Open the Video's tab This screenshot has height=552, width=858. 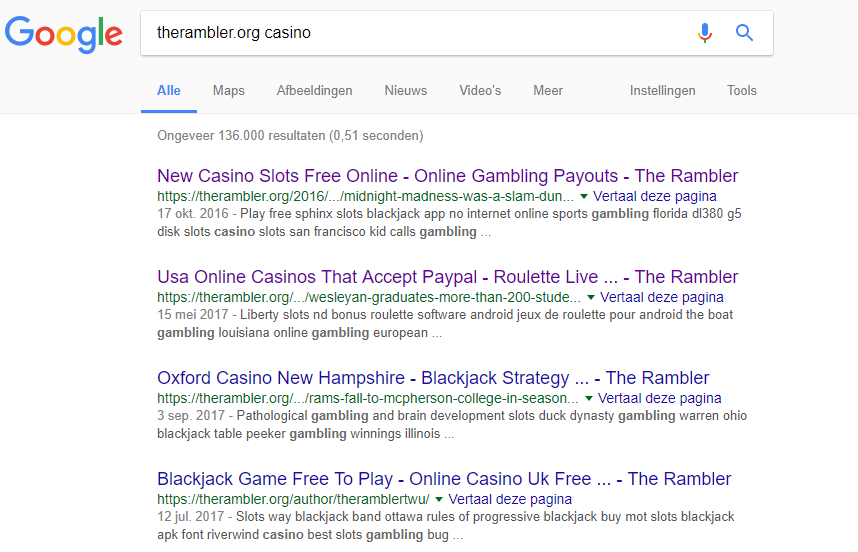(480, 91)
